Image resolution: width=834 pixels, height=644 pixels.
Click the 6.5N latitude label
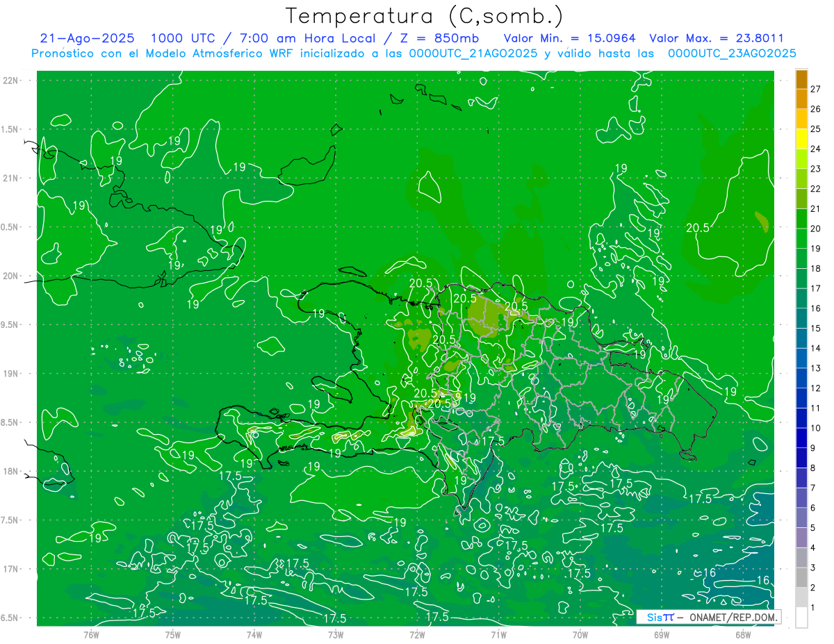coord(10,618)
